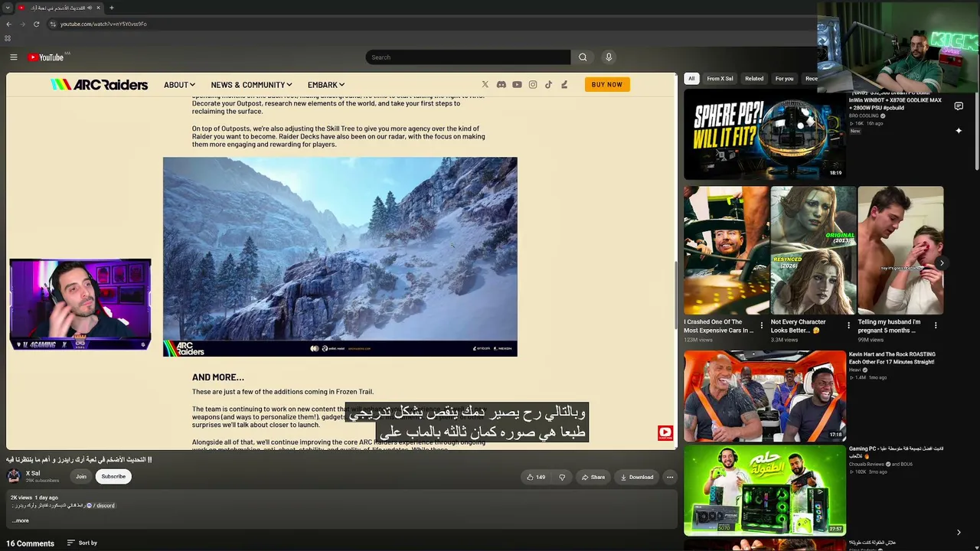
Task: Click the ARC Raiders logo in page header
Action: click(100, 85)
